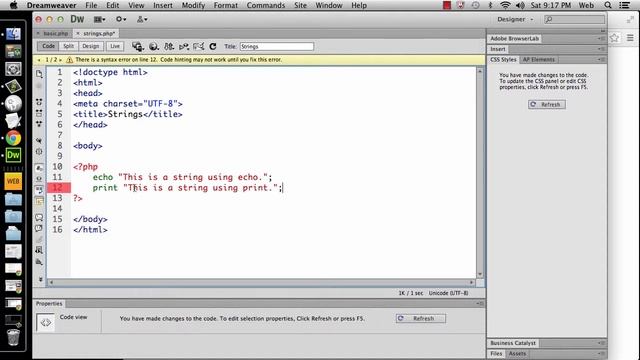Switch to Code view button
This screenshot has width=640, height=360.
click(x=49, y=46)
